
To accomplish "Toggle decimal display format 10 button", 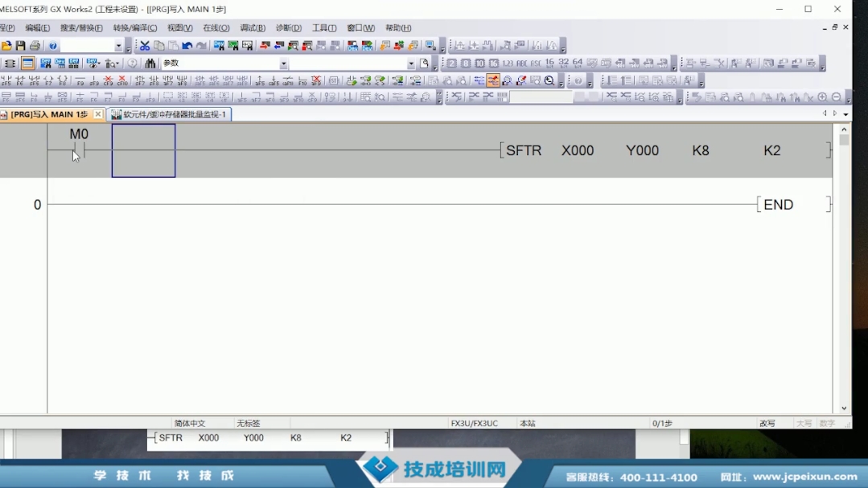I will point(479,64).
